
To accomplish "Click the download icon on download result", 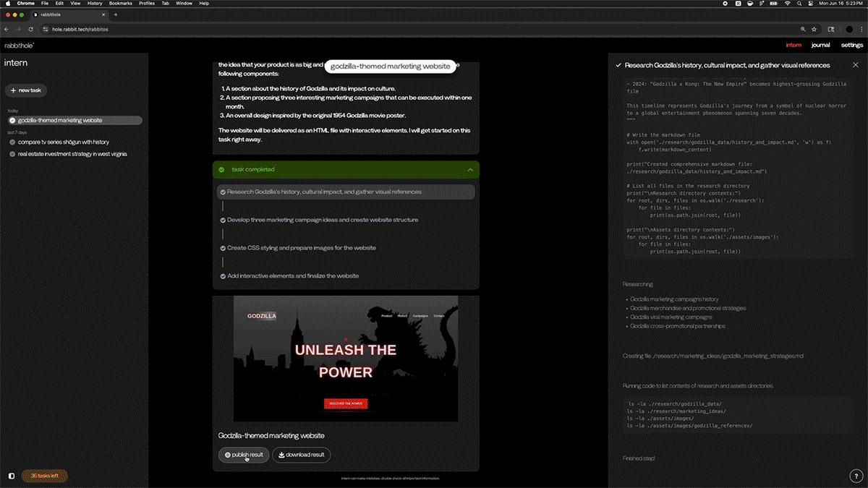I will pyautogui.click(x=281, y=455).
